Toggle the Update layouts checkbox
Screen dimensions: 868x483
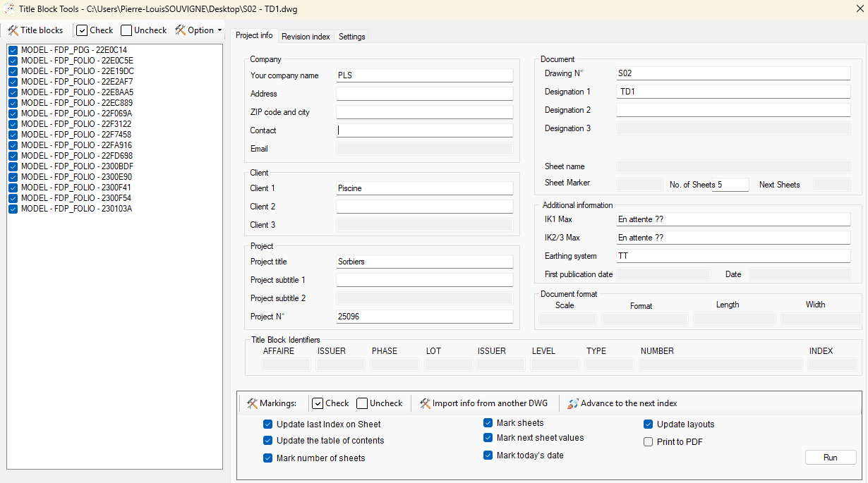pyautogui.click(x=648, y=424)
